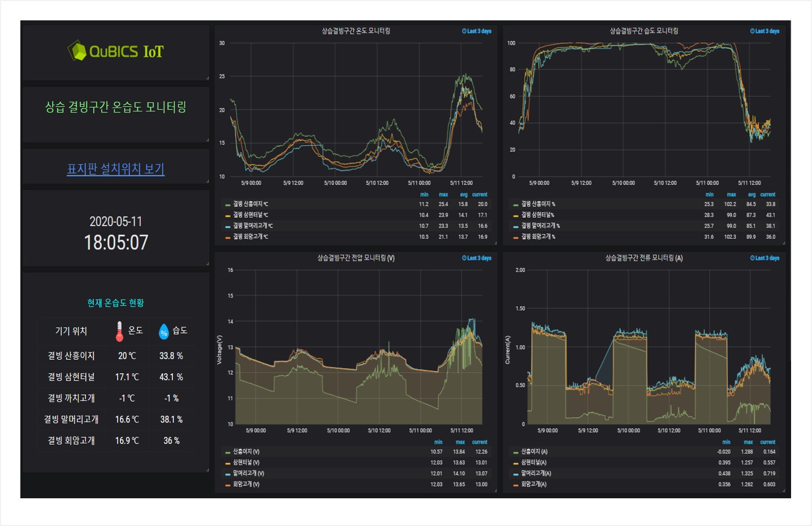The width and height of the screenshot is (812, 526).
Task: Sort voltage legend by min column
Action: tap(438, 442)
